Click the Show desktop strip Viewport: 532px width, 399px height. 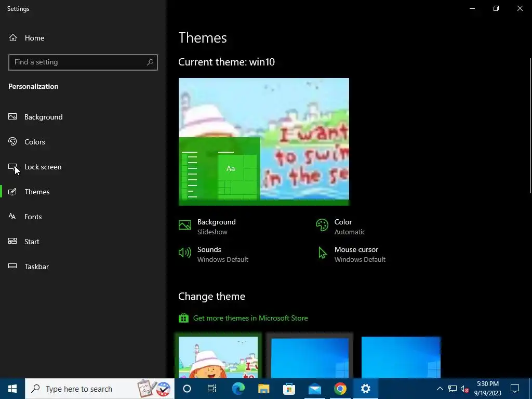click(530, 389)
